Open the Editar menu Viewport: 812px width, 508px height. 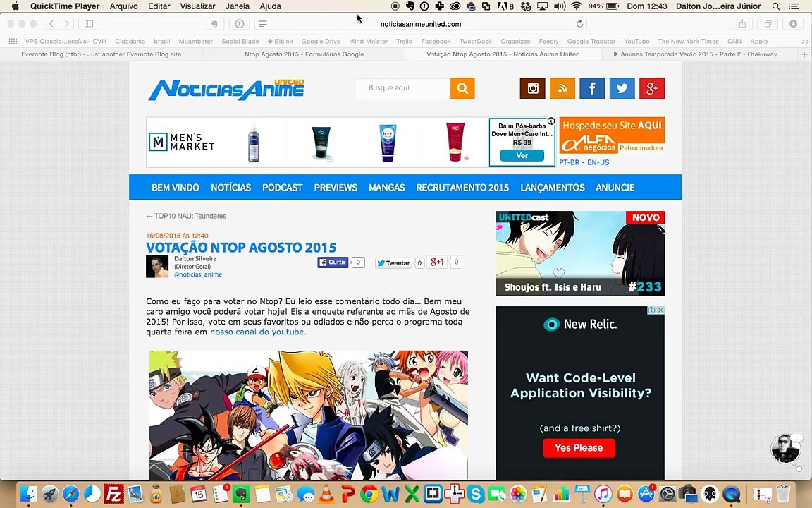(159, 6)
